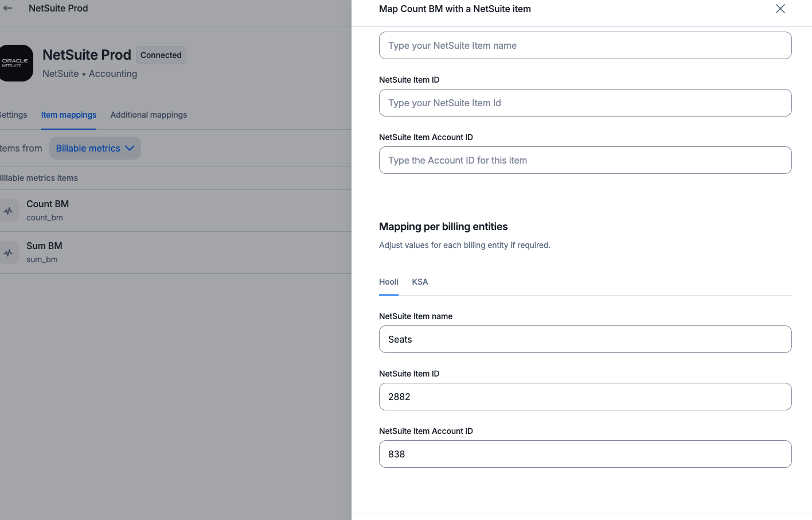Click the count_bm code text
This screenshot has height=520, width=812.
coord(45,218)
